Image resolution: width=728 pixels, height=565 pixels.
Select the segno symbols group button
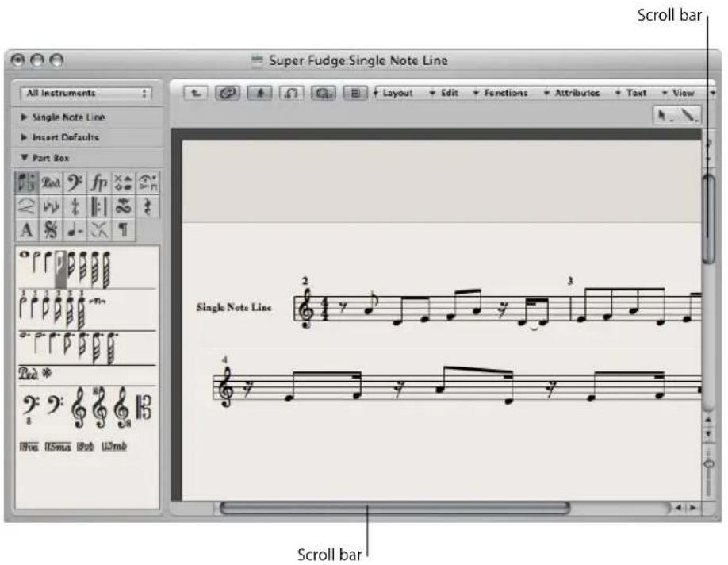[51, 230]
